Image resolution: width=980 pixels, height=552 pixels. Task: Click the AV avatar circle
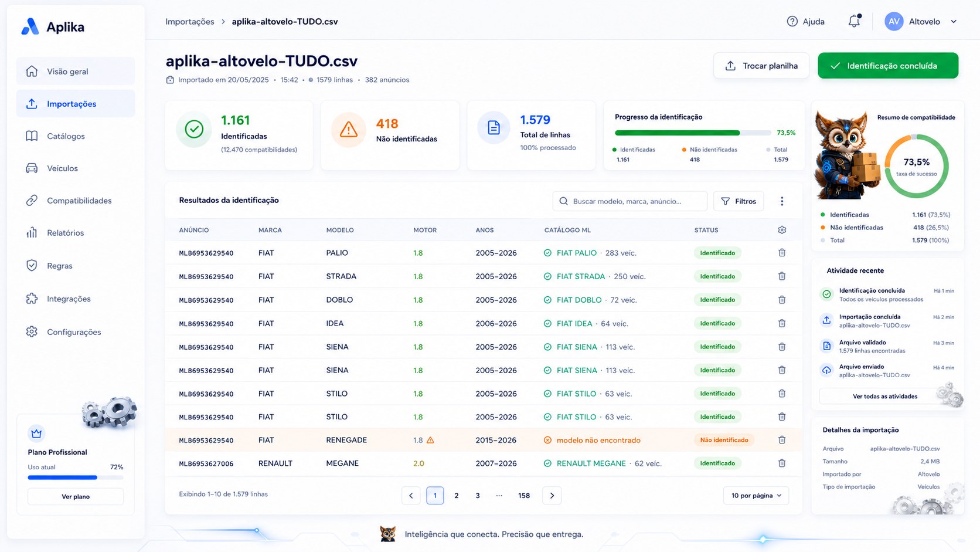[894, 22]
